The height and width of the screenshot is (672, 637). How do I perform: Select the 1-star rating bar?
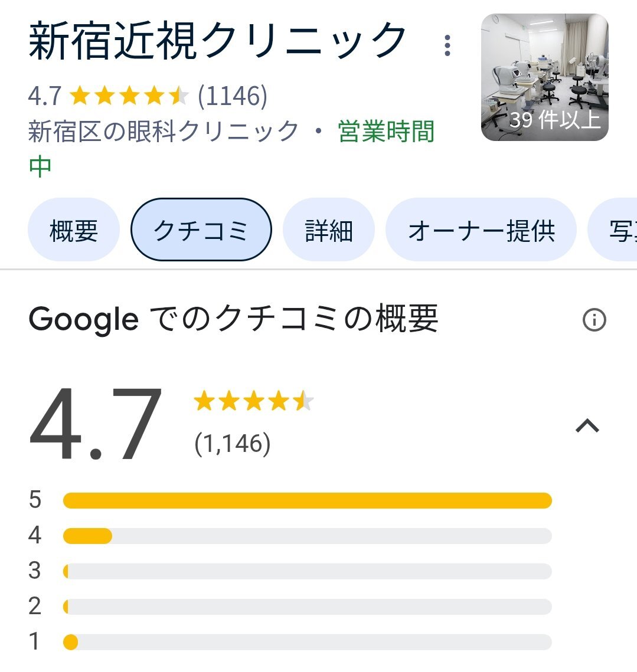pos(307,643)
